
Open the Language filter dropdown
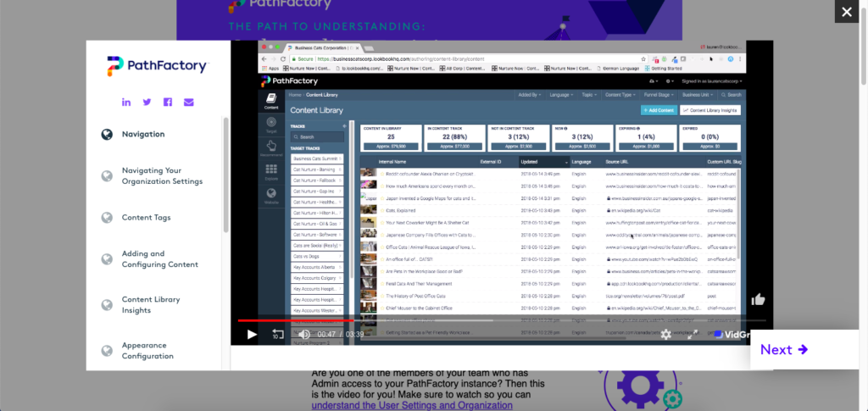(561, 95)
